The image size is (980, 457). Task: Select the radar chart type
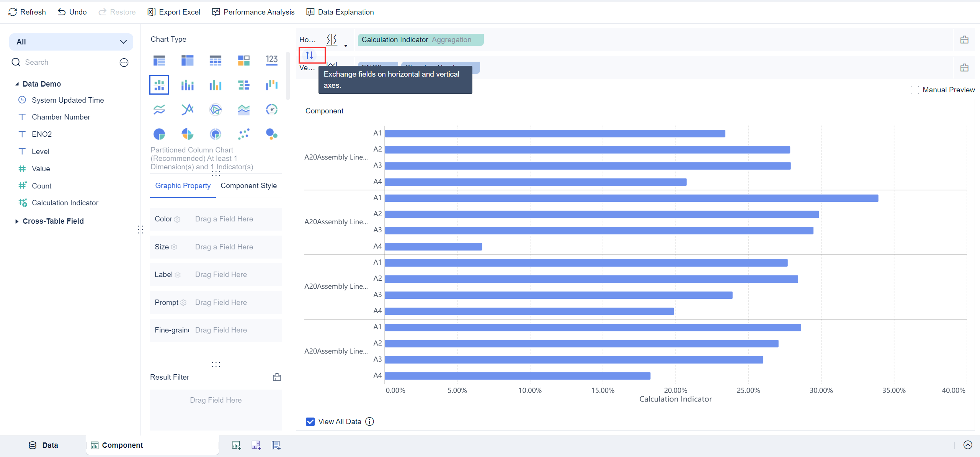(216, 109)
